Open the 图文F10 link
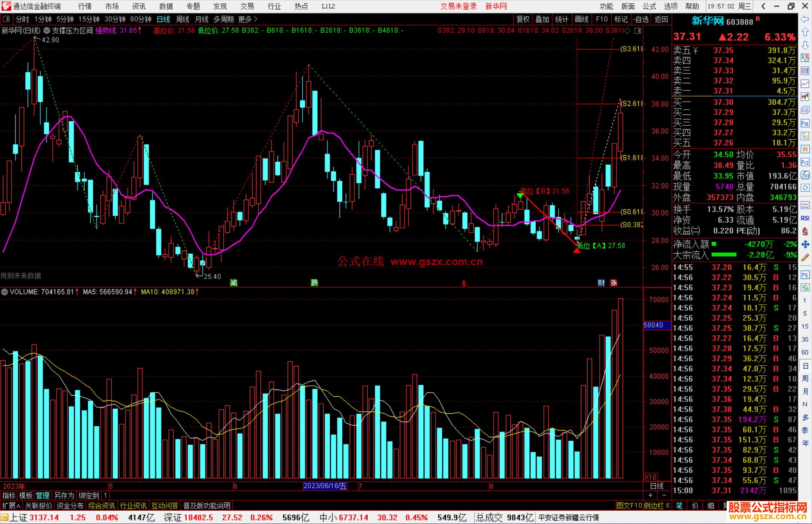The height and width of the screenshot is (524, 812). click(x=629, y=506)
